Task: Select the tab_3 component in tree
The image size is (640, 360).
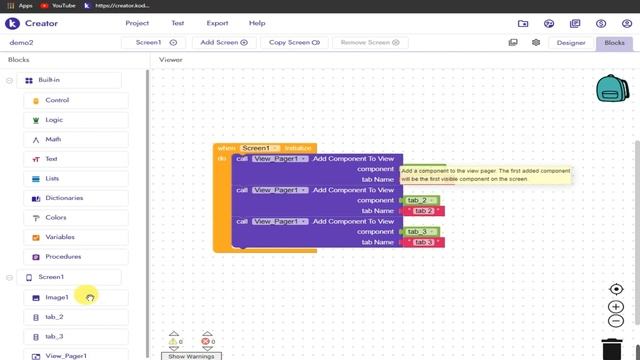Action: [x=76, y=337]
